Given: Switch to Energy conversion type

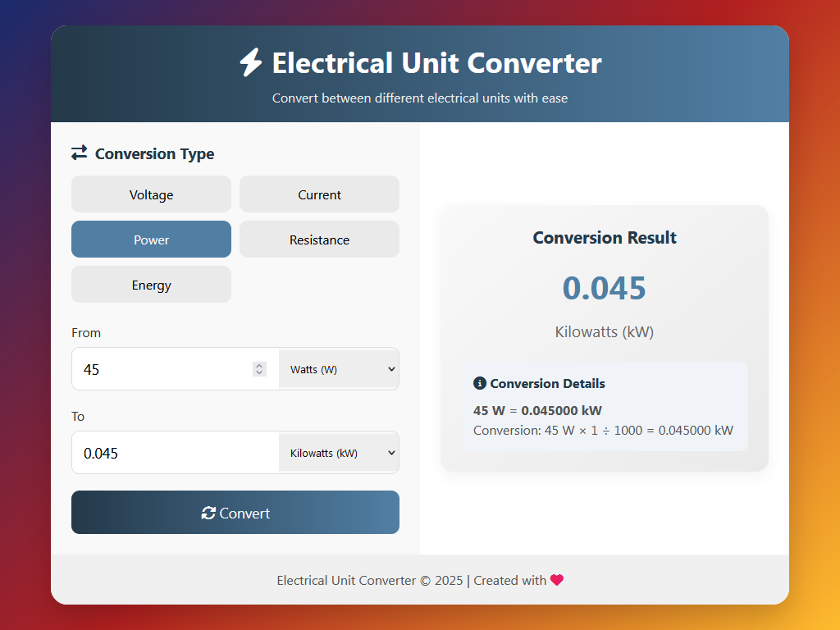Looking at the screenshot, I should 151,285.
